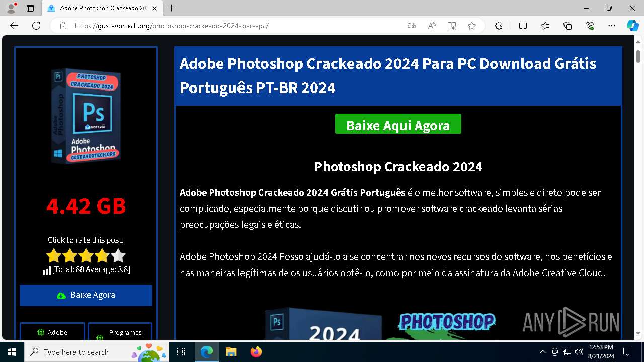Open the Settings and more menu
The width and height of the screenshot is (644, 362).
pyautogui.click(x=612, y=26)
